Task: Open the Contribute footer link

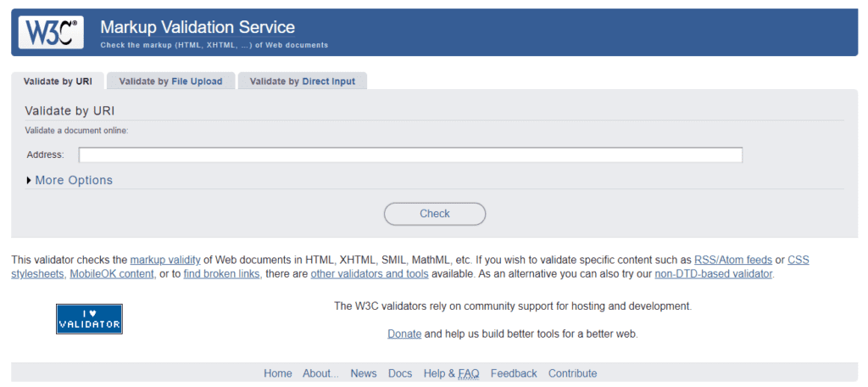Action: coord(572,373)
